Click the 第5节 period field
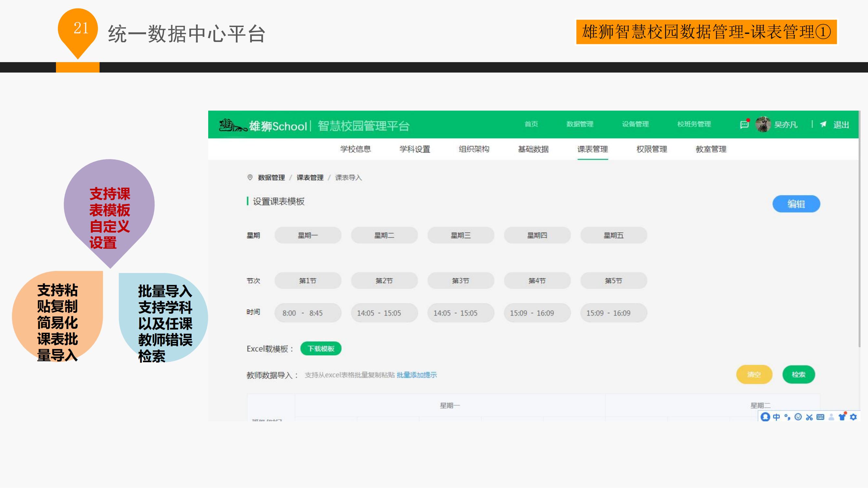This screenshot has height=488, width=868. 613,281
